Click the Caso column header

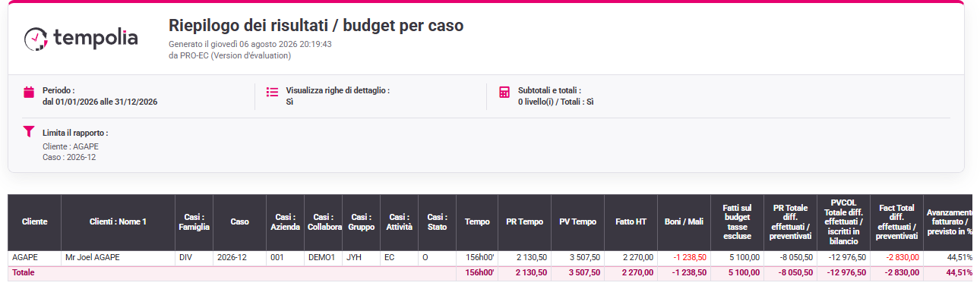tap(239, 222)
